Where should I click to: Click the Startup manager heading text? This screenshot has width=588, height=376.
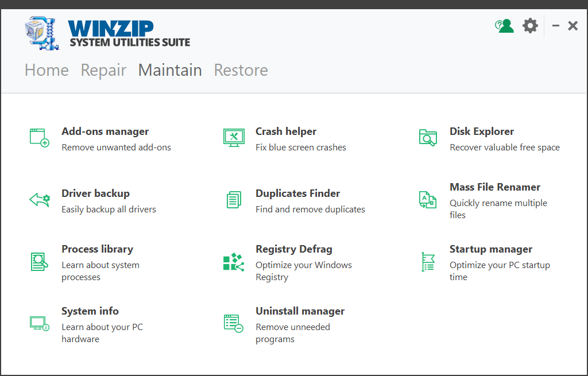(x=491, y=249)
